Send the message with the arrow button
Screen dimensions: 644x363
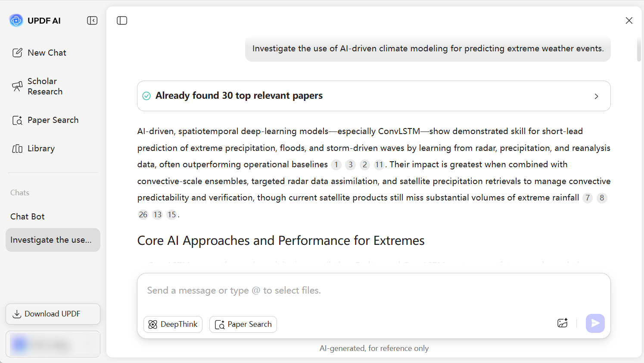tap(595, 323)
